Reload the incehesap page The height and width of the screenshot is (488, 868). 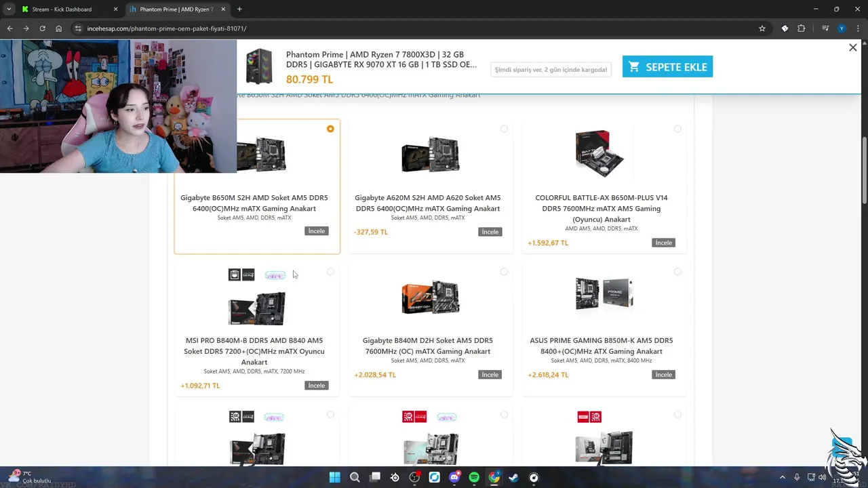[42, 28]
